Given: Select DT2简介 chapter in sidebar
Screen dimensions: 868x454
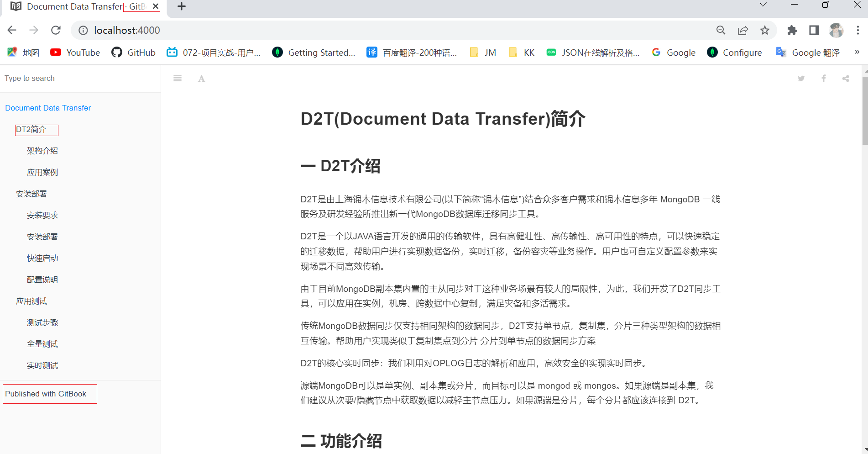Looking at the screenshot, I should click(31, 129).
